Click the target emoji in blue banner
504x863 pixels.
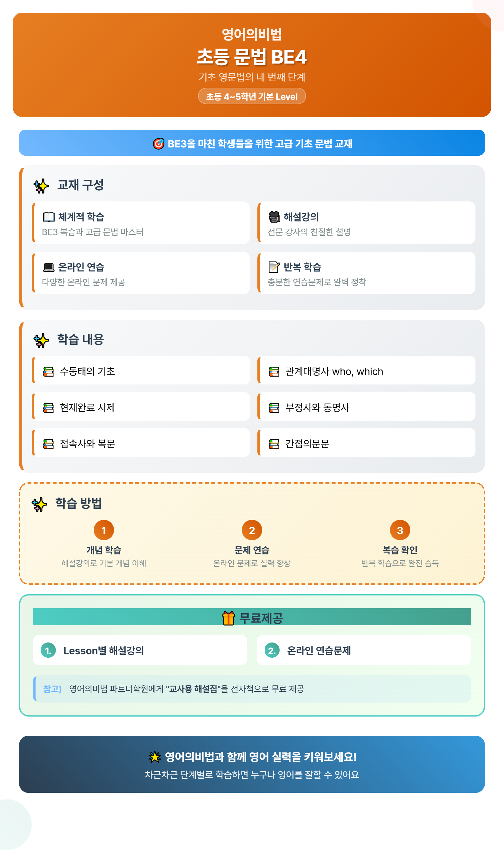pos(158,144)
